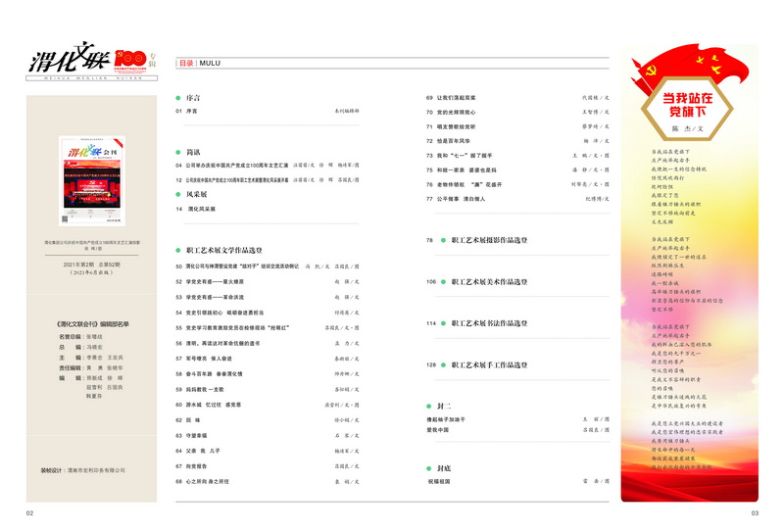Click the 祝福祖国 back cover entry

pos(444,482)
